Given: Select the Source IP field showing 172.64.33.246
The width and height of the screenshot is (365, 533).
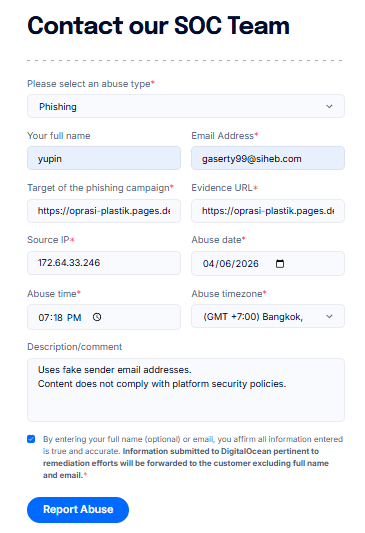Looking at the screenshot, I should (x=104, y=263).
